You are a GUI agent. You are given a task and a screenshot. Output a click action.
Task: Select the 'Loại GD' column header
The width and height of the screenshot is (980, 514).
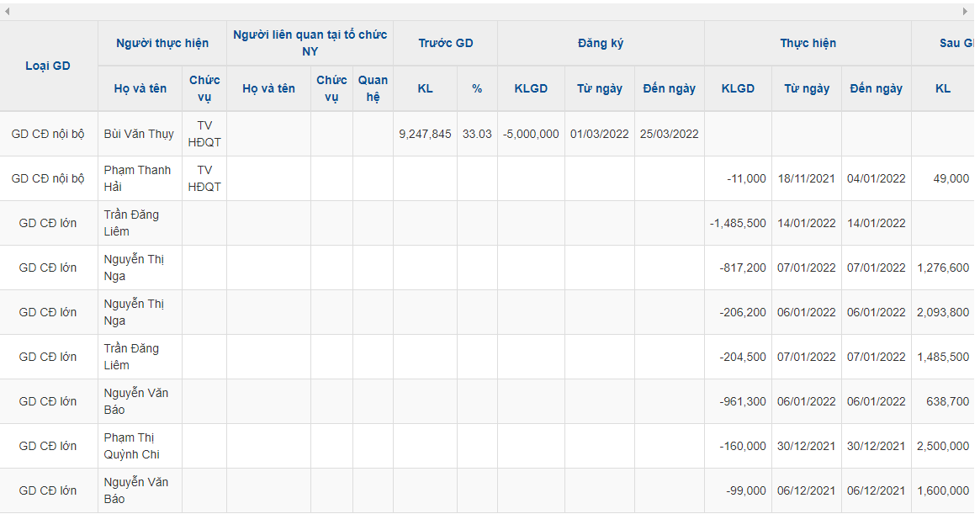[48, 66]
